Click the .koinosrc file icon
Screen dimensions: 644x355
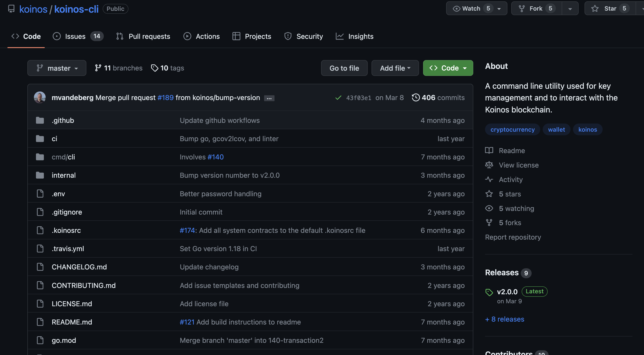[x=40, y=230]
